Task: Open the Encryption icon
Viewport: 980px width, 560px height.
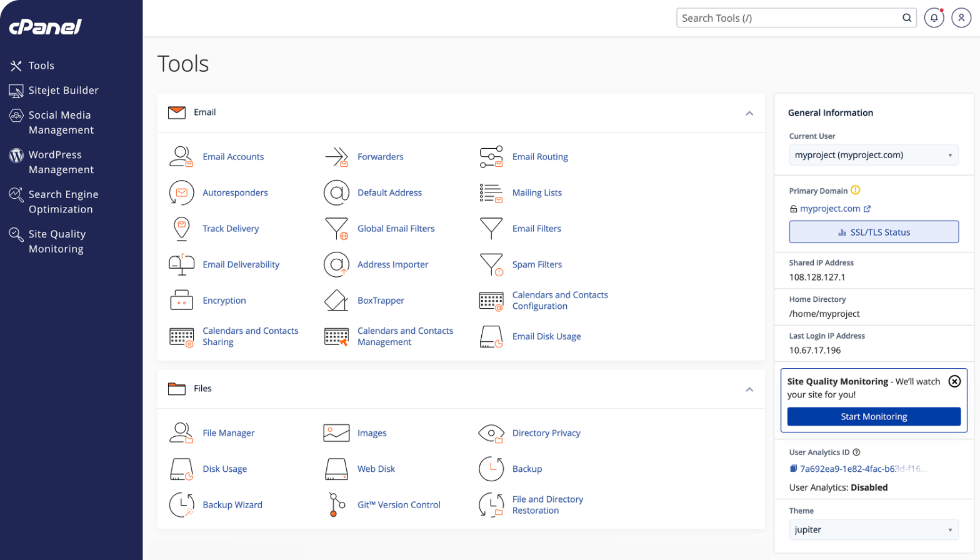Action: coord(181,301)
